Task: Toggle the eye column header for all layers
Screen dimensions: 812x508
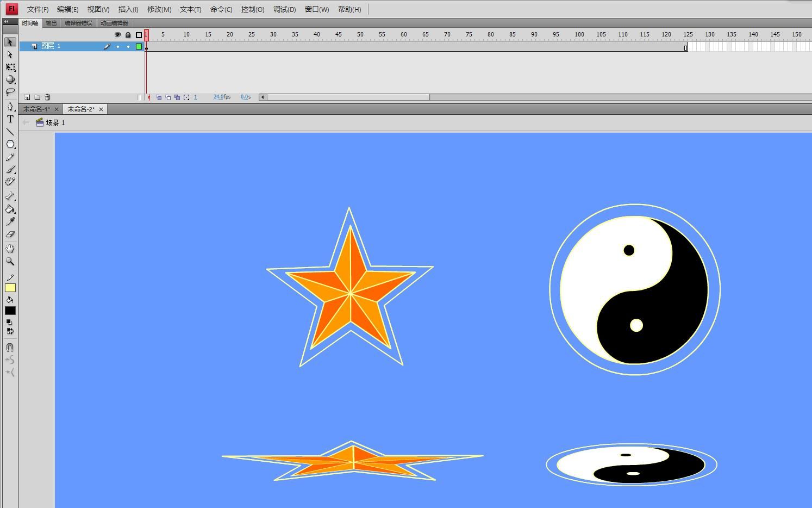Action: 117,35
